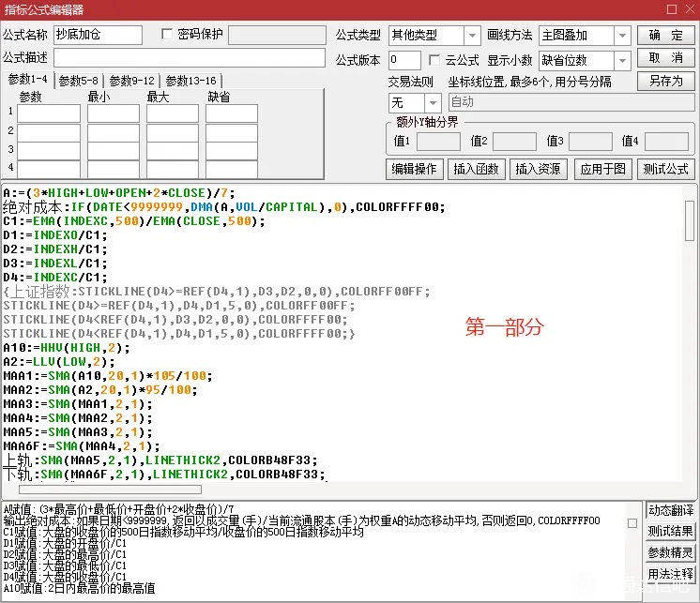700x603 pixels.
Task: Open the 公式类型 dropdown arrow
Action: (472, 36)
